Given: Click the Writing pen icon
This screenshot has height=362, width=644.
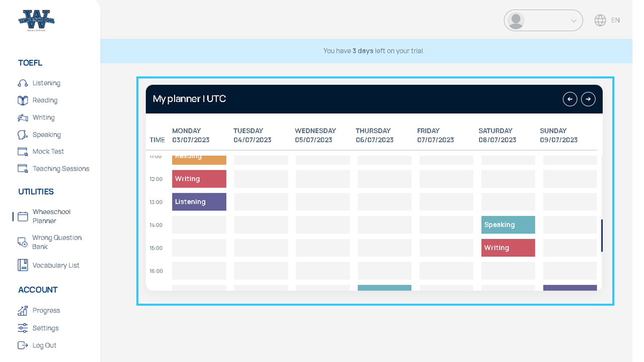Looking at the screenshot, I should pos(23,118).
